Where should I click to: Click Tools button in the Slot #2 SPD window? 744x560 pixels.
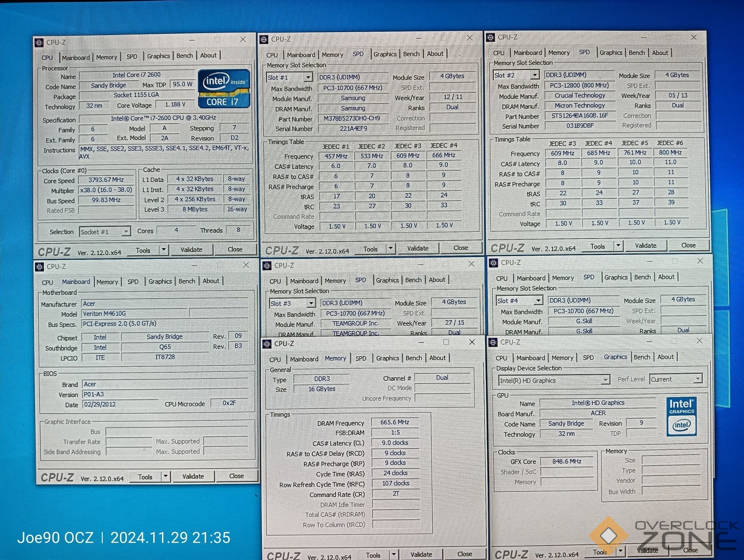tap(597, 246)
